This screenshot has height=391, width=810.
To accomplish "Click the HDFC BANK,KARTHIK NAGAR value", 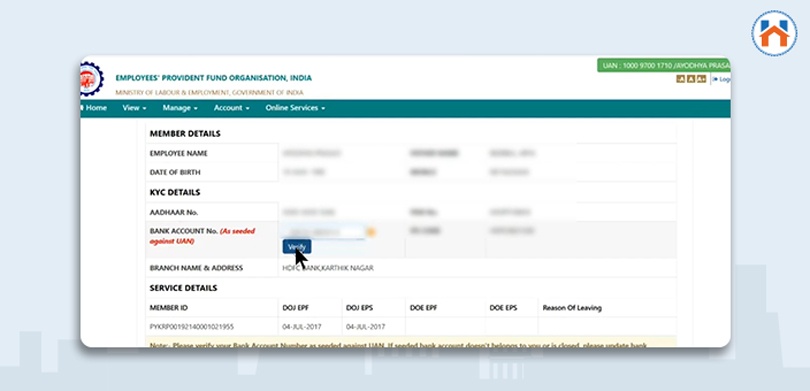I will [x=328, y=268].
